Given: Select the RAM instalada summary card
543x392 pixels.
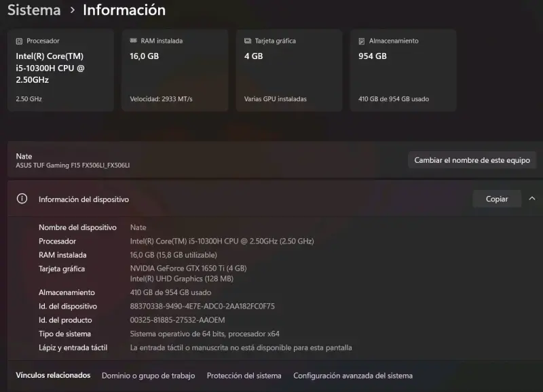Looking at the screenshot, I should [x=175, y=71].
